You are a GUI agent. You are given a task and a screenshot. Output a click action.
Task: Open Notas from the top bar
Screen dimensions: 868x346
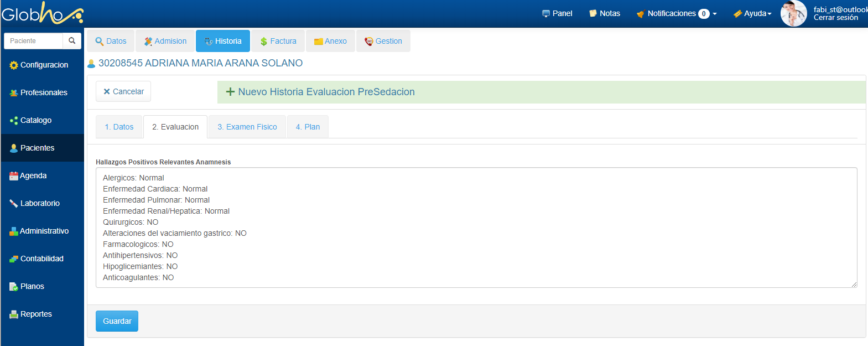tap(605, 13)
